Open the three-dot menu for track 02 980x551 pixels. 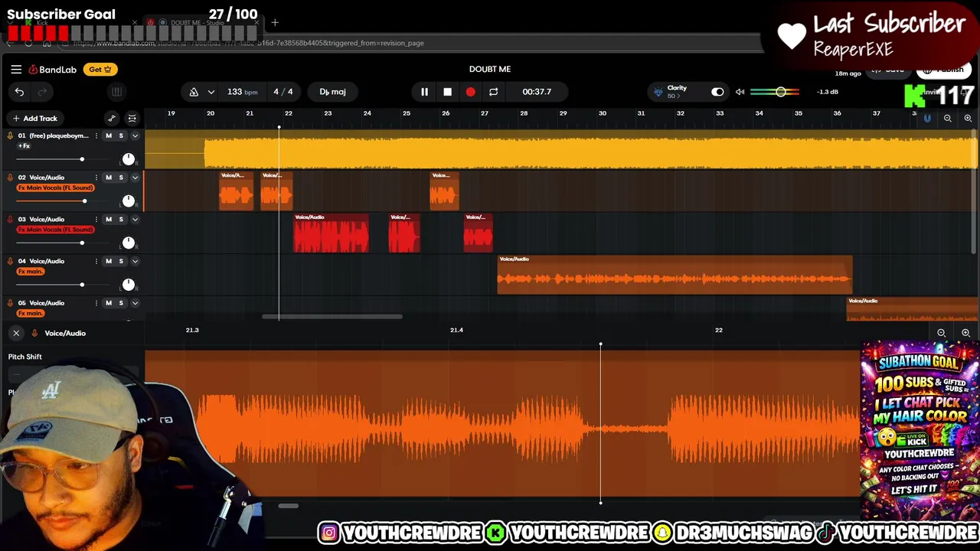coord(96,178)
